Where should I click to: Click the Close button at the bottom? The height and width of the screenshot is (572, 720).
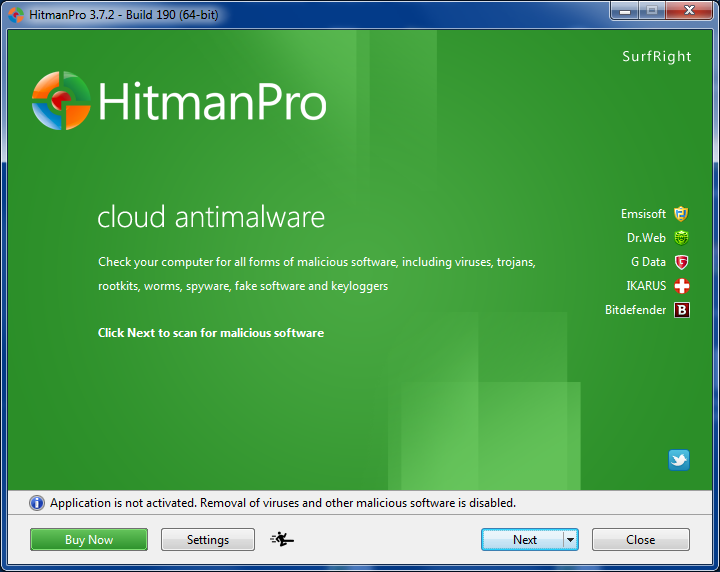(641, 539)
